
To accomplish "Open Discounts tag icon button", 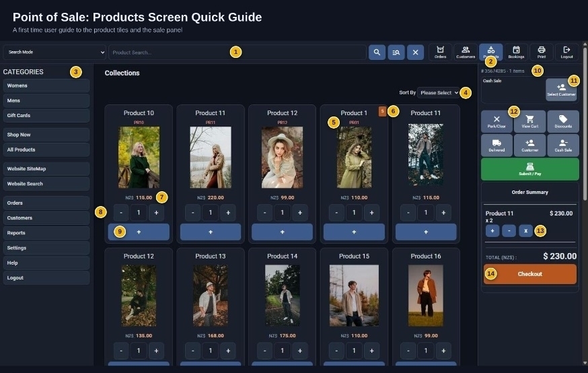I will click(x=563, y=122).
